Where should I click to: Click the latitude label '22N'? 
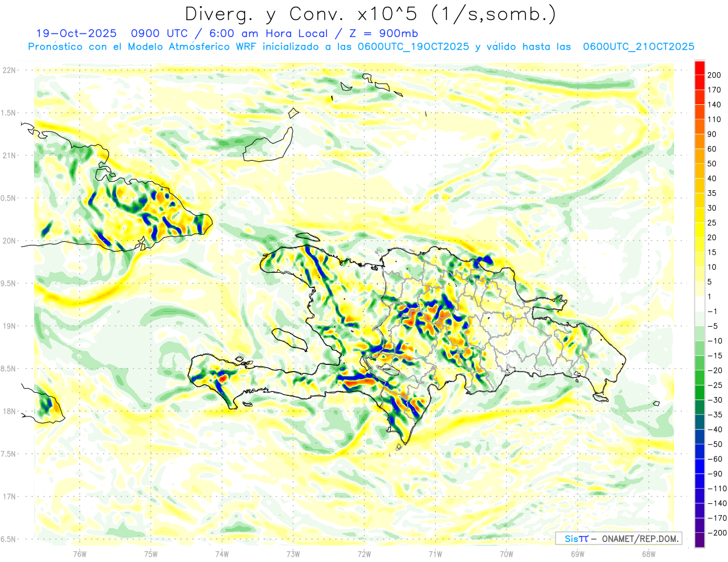pyautogui.click(x=9, y=70)
